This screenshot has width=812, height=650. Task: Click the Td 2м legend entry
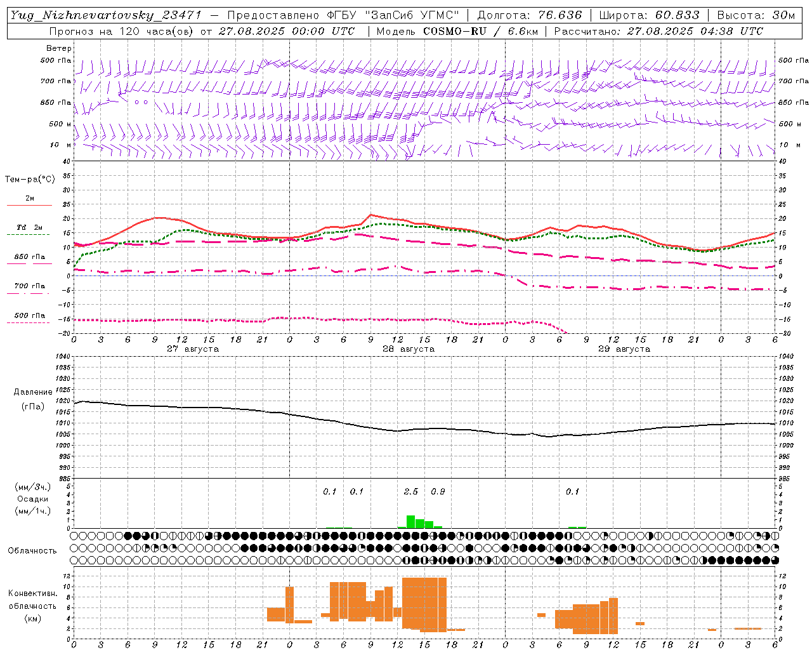click(x=30, y=227)
